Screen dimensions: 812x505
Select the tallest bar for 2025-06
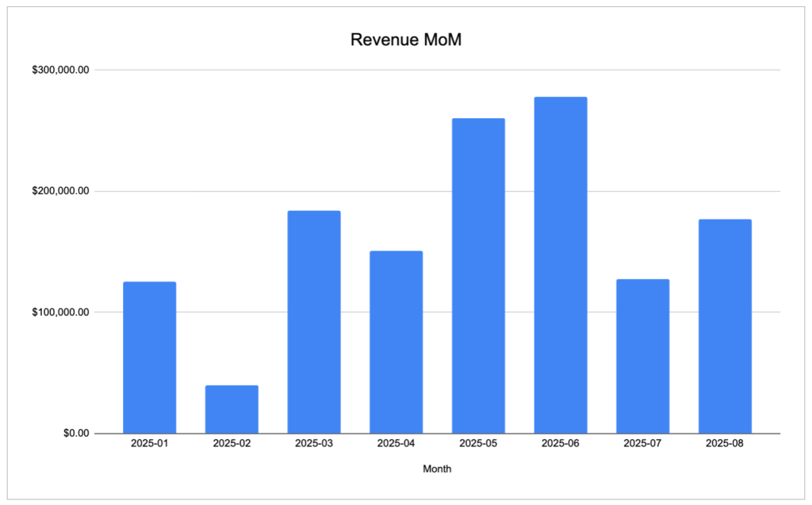click(x=561, y=265)
